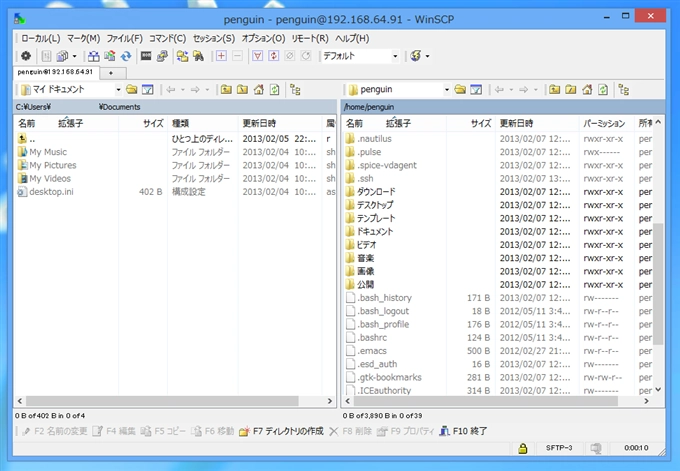Go to parent directory in local panel
Viewport: 680px width, 471px height.
[x=226, y=90]
